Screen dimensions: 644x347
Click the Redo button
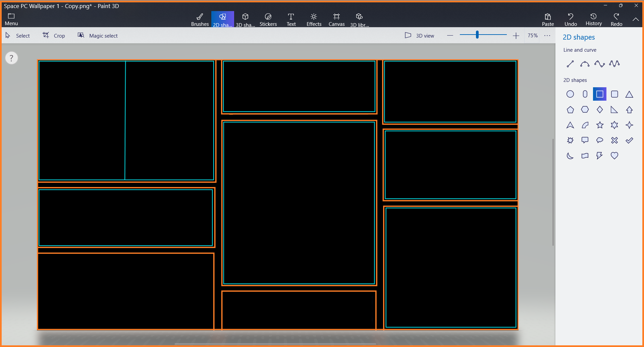pyautogui.click(x=616, y=19)
